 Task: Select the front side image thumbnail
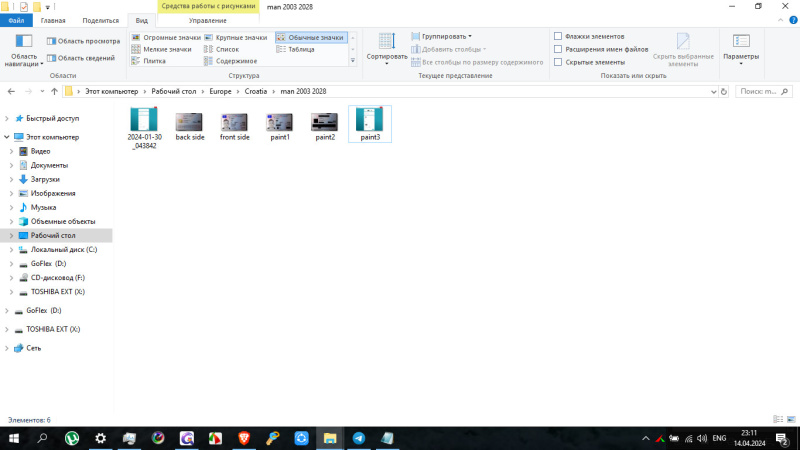pyautogui.click(x=235, y=124)
